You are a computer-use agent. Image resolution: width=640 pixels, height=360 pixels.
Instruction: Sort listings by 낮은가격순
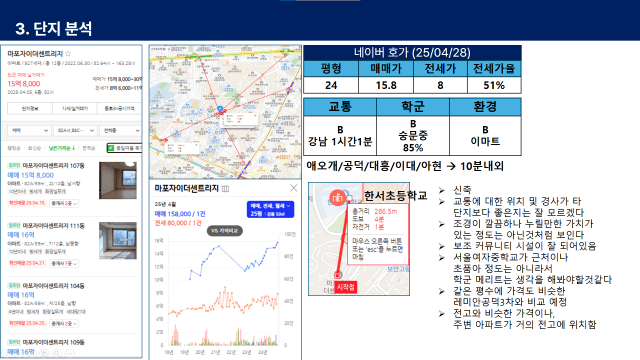coord(61,148)
